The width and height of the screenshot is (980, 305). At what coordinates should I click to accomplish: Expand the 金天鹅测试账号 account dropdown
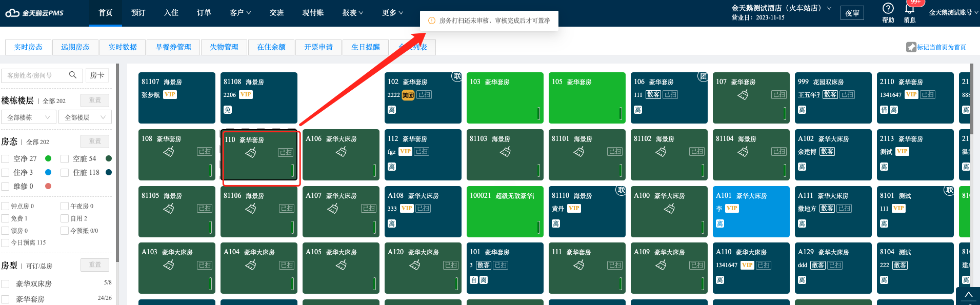(954, 13)
